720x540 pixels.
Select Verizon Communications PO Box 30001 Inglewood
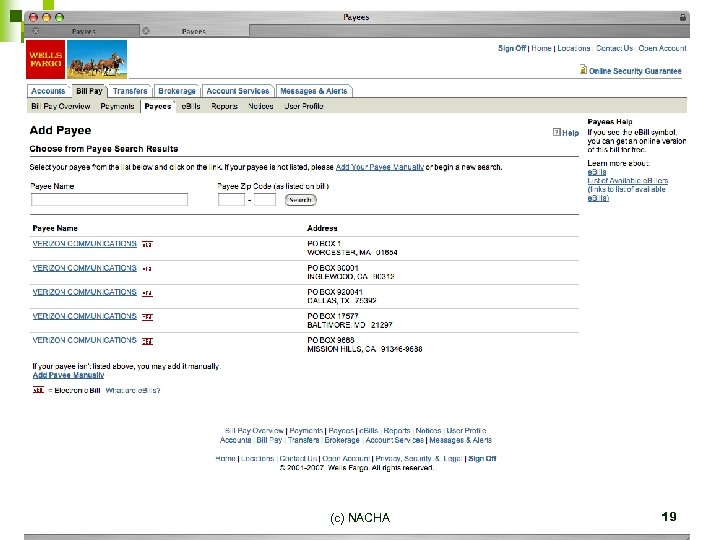click(x=84, y=268)
